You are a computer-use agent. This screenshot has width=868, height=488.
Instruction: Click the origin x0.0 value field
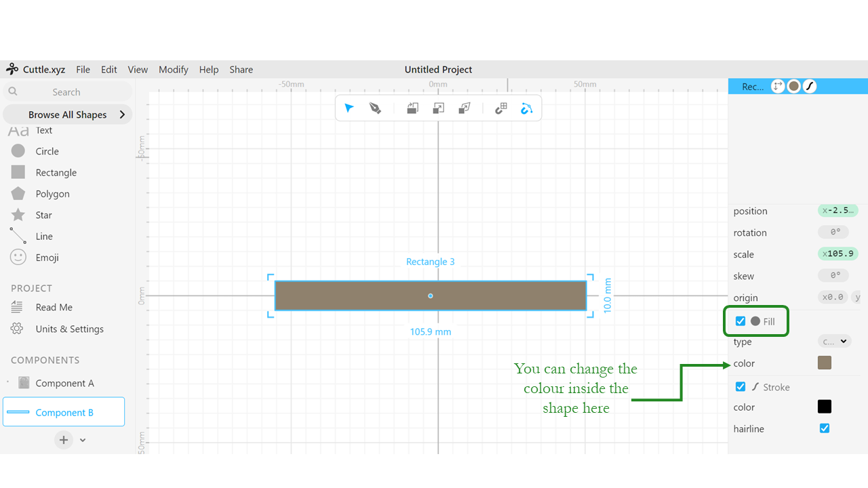[833, 298]
